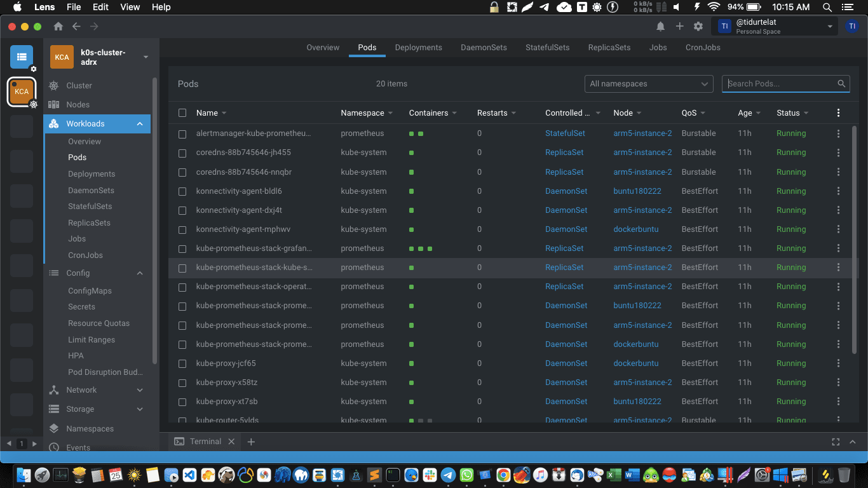Viewport: 868px width, 488px height.
Task: Close the Terminal tab
Action: (231, 442)
